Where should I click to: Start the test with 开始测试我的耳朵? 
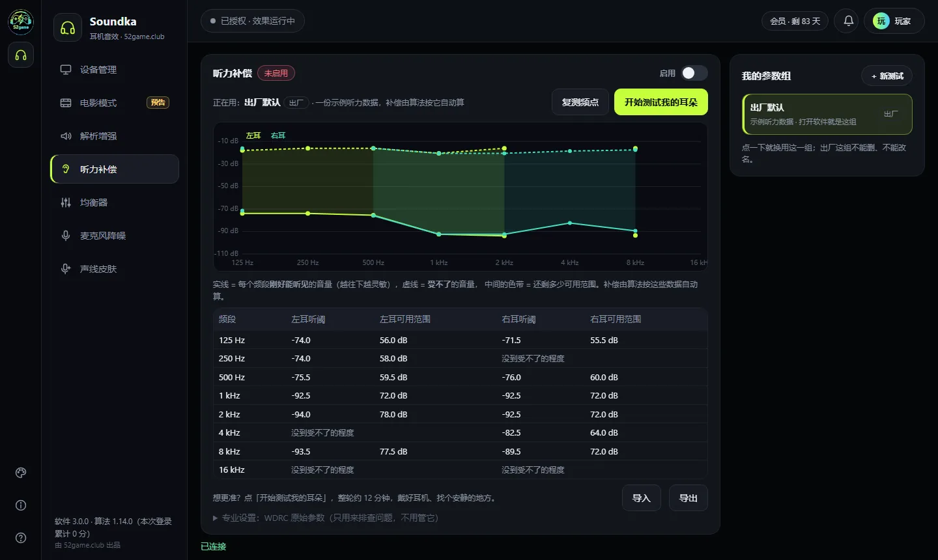[x=661, y=102]
